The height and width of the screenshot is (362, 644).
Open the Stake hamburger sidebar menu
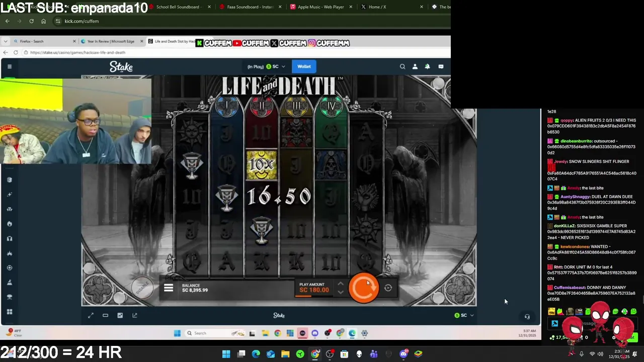pos(9,66)
